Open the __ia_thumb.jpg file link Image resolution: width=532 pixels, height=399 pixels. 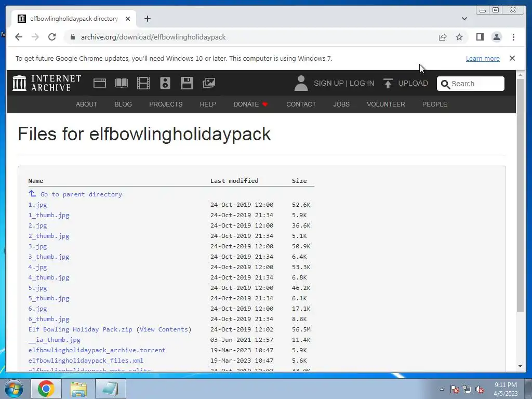(54, 340)
